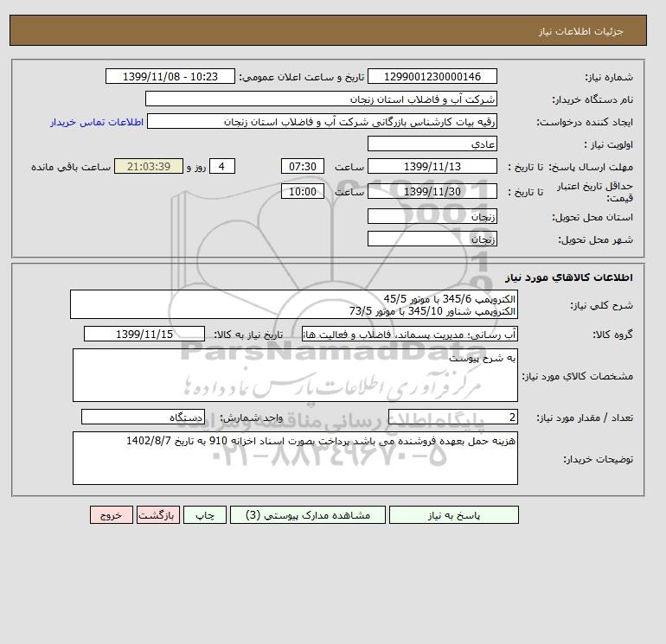Select the need number field 1299001230000146
666x644 pixels.
coord(432,76)
